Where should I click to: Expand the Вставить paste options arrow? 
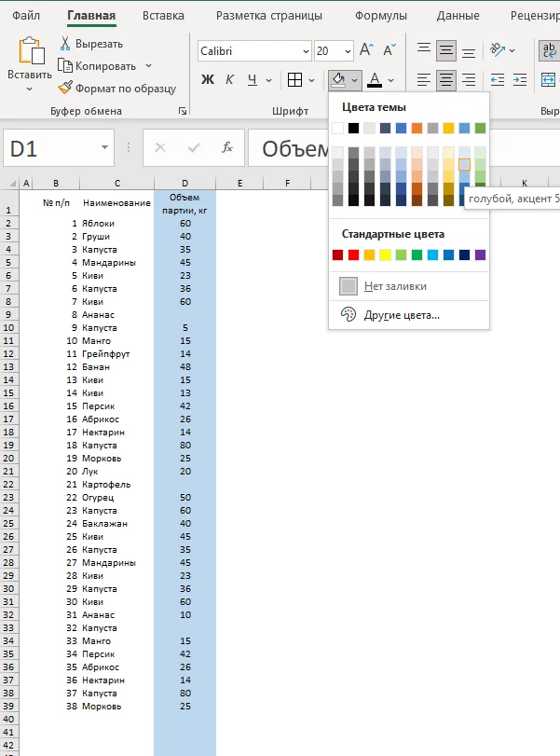[30, 89]
